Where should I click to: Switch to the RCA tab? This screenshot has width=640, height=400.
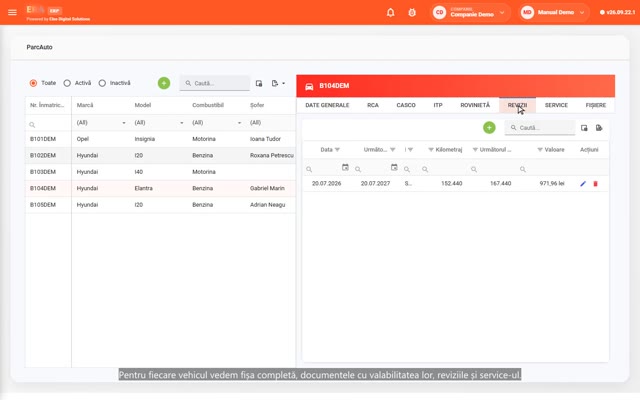click(x=373, y=105)
